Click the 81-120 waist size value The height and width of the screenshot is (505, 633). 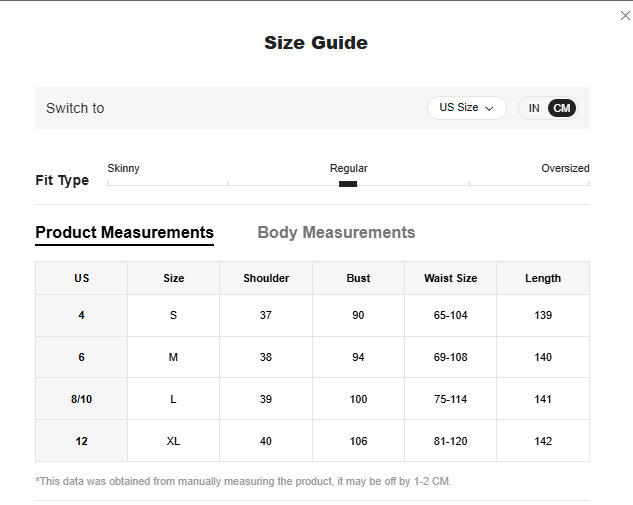pyautogui.click(x=450, y=441)
